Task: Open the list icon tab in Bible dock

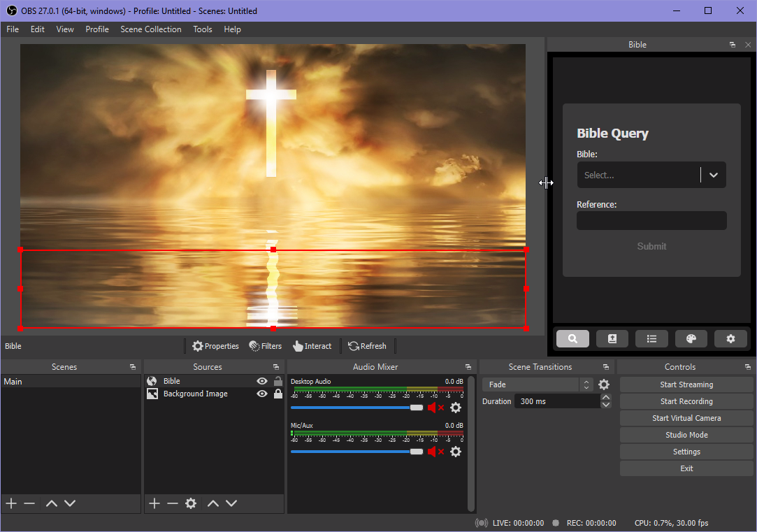Action: click(x=651, y=339)
